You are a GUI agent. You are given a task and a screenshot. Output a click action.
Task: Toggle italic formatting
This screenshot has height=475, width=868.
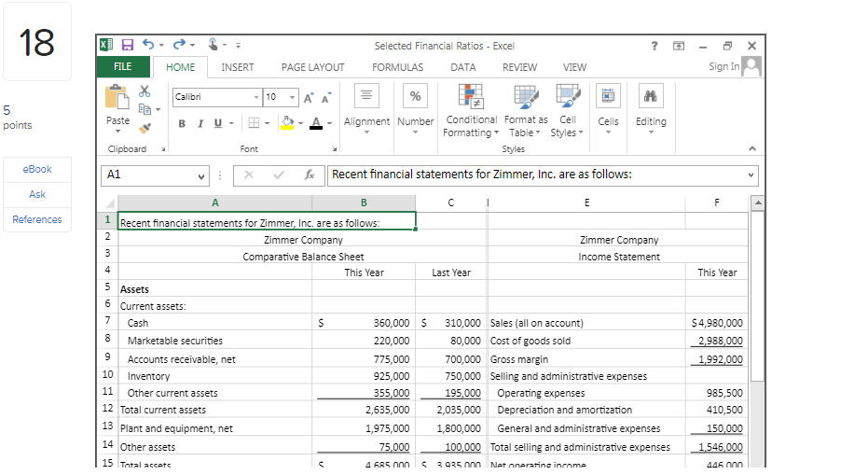(x=200, y=123)
